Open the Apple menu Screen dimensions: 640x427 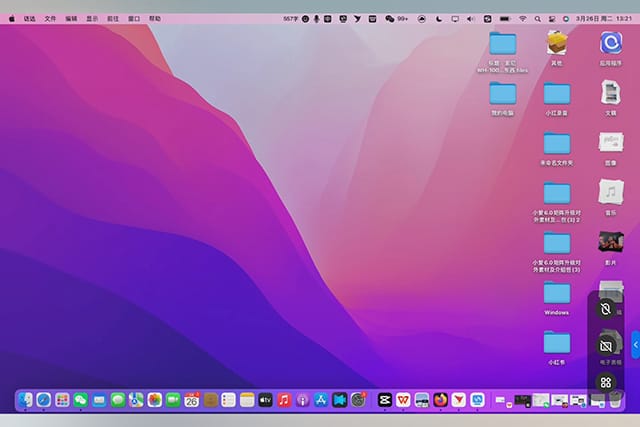(12, 18)
